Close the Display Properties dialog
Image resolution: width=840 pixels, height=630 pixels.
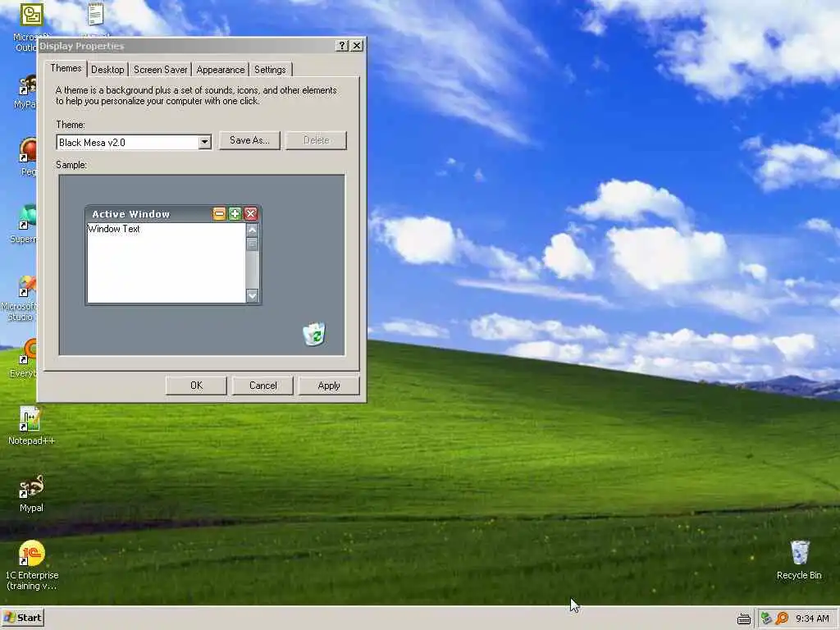(x=357, y=46)
